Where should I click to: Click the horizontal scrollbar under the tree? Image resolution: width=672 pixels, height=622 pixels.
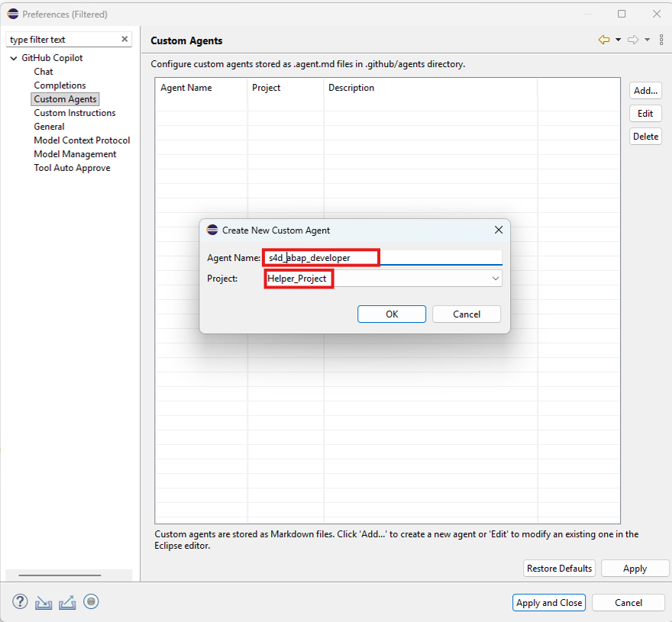[x=60, y=575]
